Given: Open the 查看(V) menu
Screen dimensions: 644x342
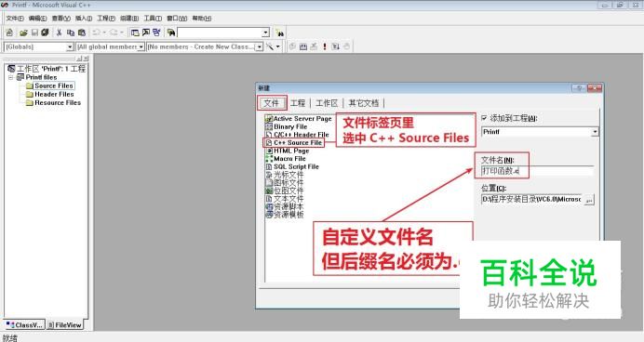Looking at the screenshot, I should 60,19.
